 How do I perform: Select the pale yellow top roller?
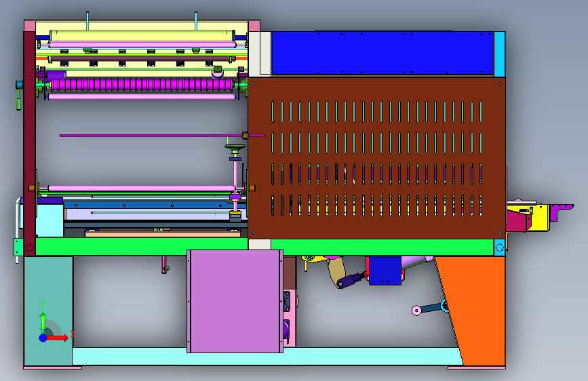pyautogui.click(x=142, y=36)
